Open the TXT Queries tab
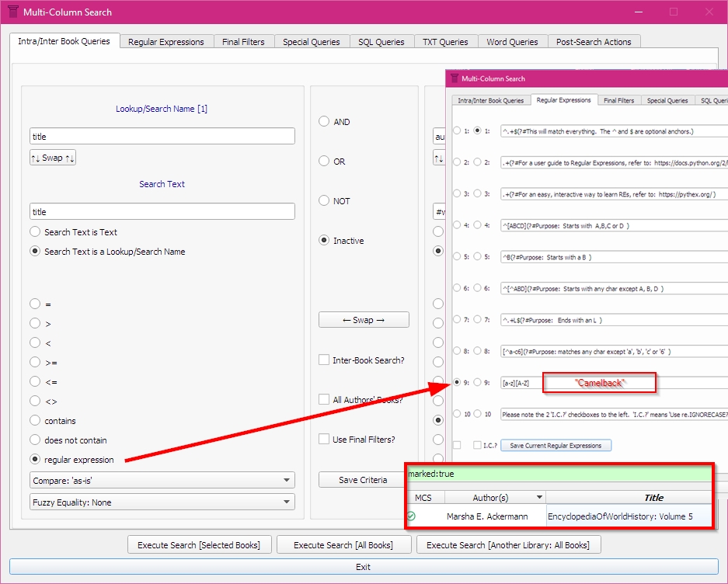 point(445,42)
